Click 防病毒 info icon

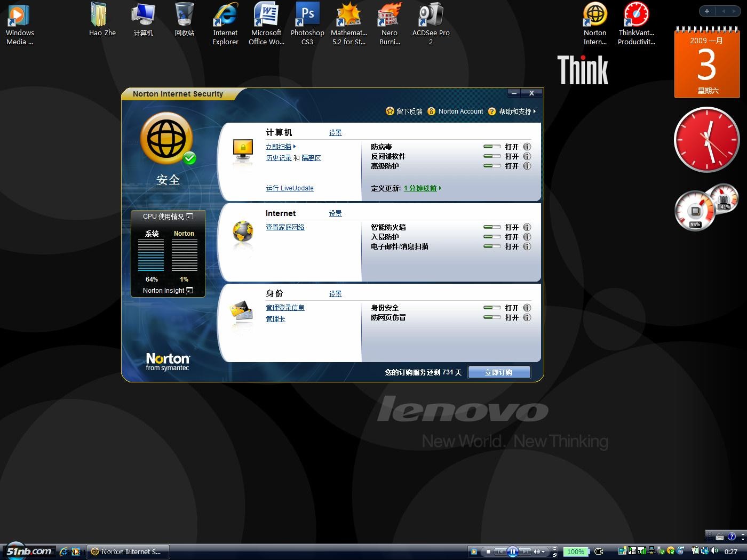point(527,147)
